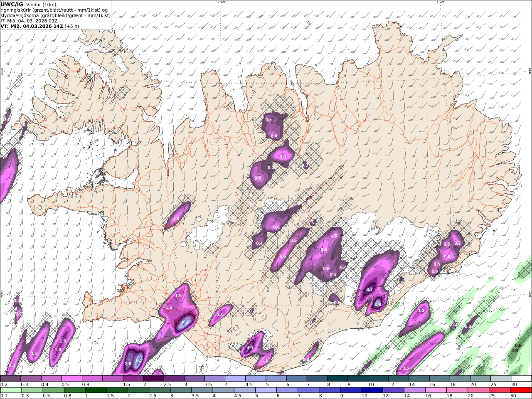The height and width of the screenshot is (399, 532).
Task: Click the lavender snow swatch between 4 and 4.5
Action: click(235, 379)
